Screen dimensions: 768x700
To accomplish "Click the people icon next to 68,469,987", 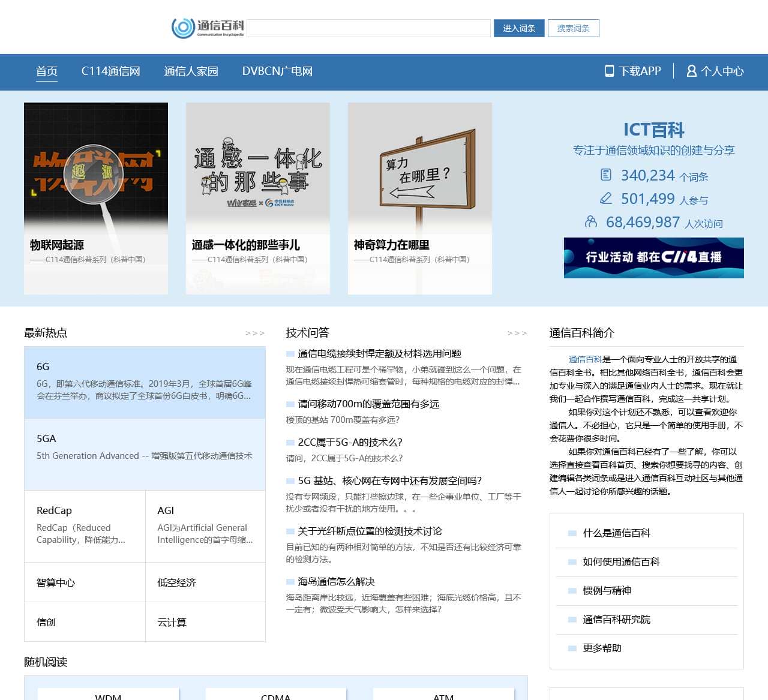I will click(x=591, y=222).
